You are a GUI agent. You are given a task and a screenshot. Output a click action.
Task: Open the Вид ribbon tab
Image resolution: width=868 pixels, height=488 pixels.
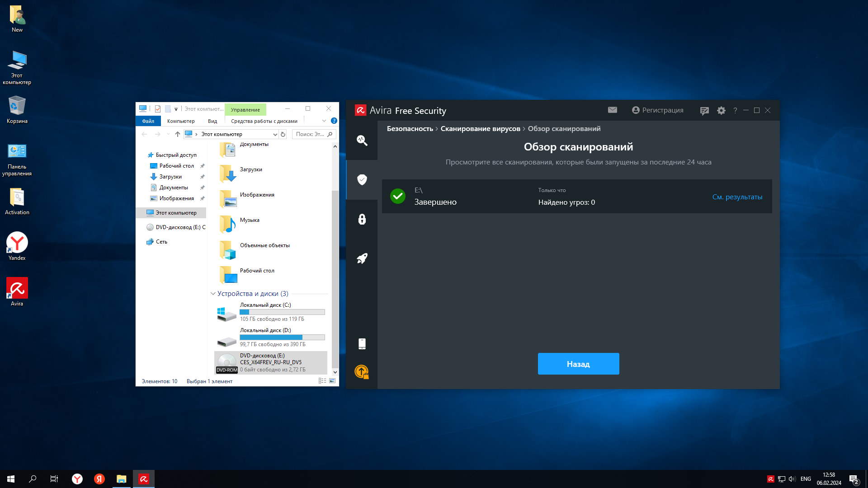(x=212, y=121)
